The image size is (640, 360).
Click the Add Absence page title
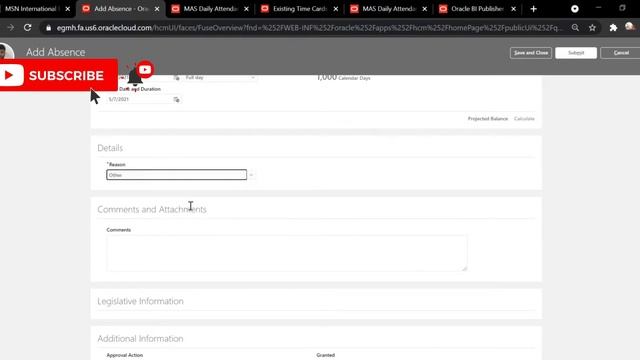(56, 52)
